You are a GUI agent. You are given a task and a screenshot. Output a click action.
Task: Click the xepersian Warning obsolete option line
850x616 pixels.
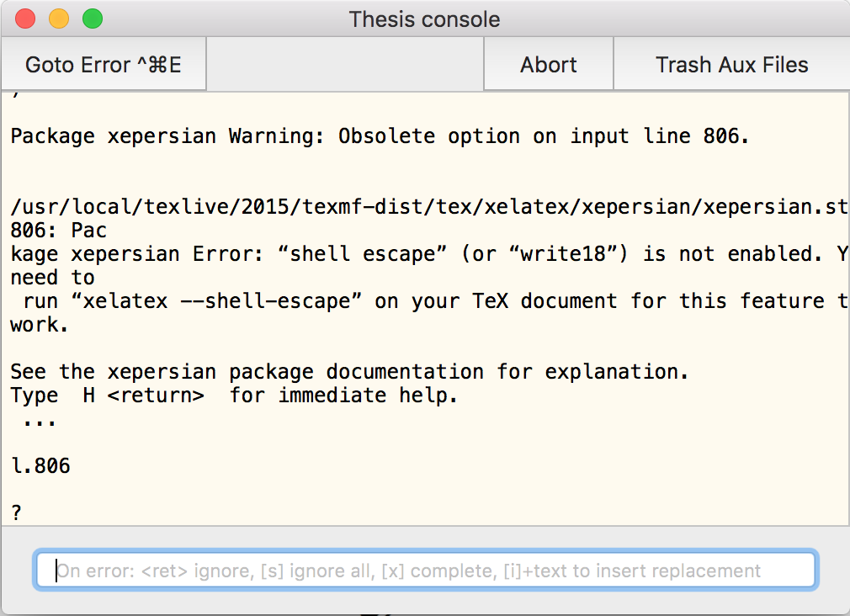coord(379,136)
